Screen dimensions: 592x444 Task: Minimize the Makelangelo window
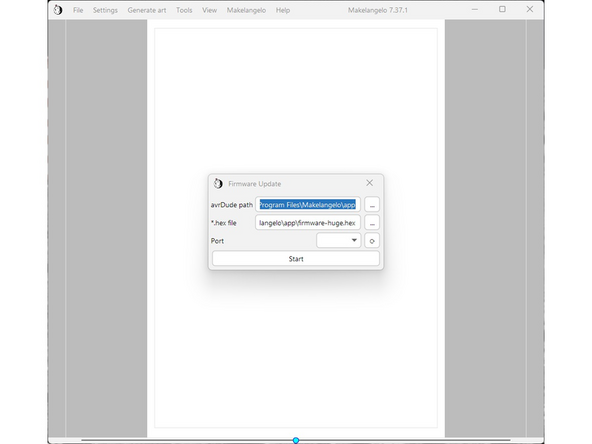coord(475,9)
